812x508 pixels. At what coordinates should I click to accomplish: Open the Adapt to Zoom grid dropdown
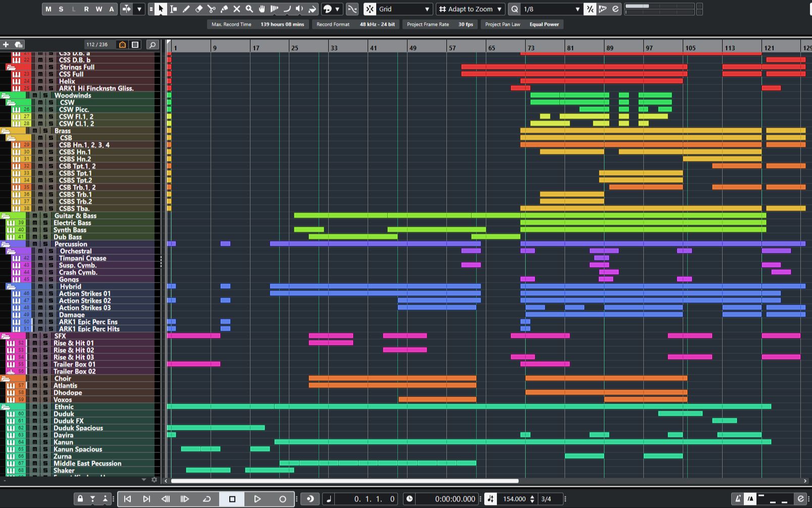pyautogui.click(x=471, y=9)
